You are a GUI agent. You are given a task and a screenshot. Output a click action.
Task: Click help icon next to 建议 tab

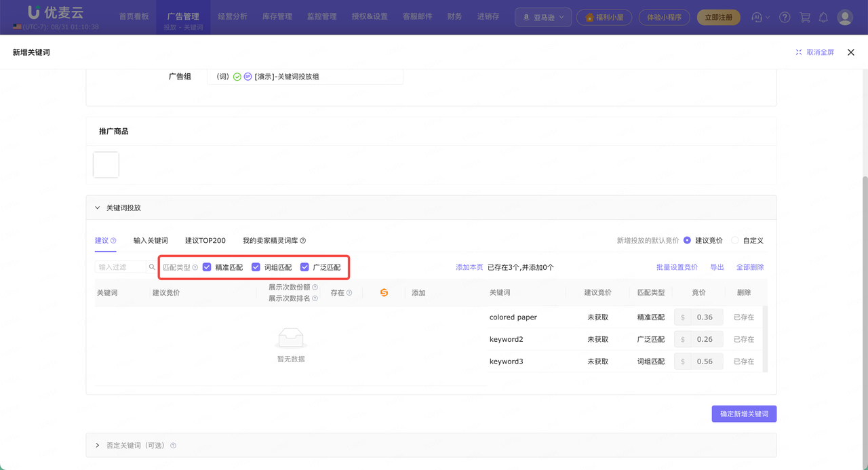113,241
